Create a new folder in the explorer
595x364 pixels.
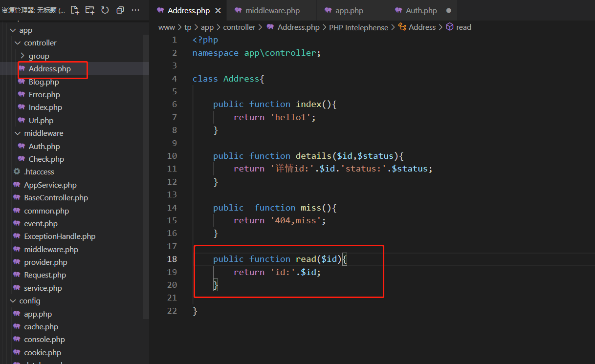[89, 10]
